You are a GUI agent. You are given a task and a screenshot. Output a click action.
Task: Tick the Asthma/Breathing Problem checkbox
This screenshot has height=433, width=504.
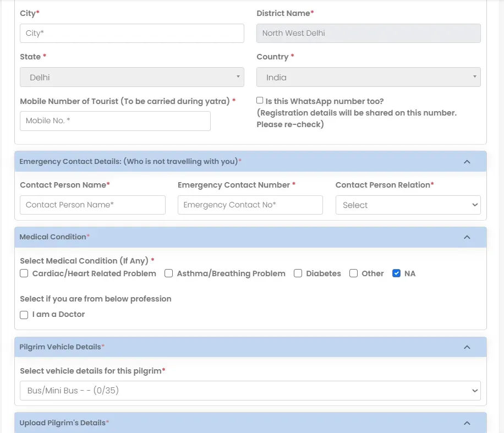point(169,273)
